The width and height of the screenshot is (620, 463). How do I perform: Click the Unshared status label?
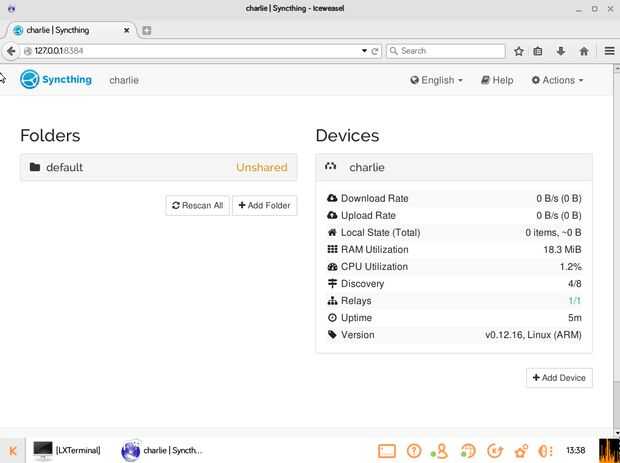click(x=262, y=167)
